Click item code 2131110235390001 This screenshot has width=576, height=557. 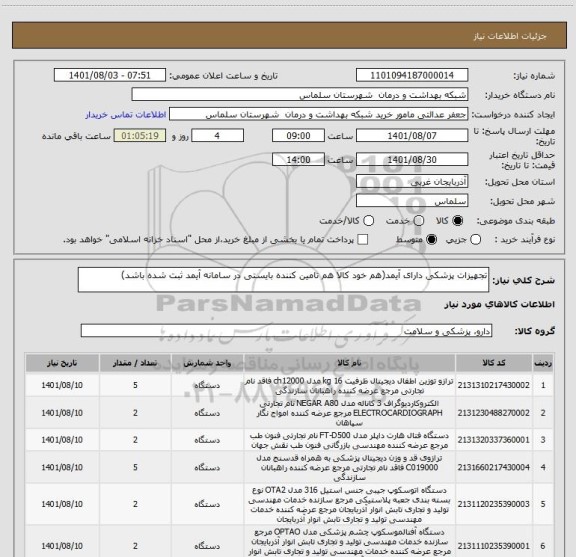pos(493,546)
